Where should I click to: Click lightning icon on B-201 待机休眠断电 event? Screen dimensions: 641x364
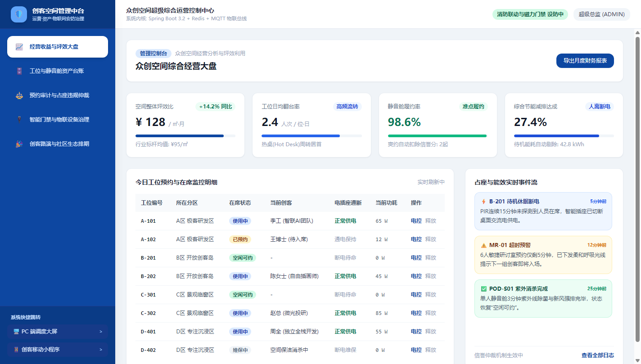coord(484,202)
